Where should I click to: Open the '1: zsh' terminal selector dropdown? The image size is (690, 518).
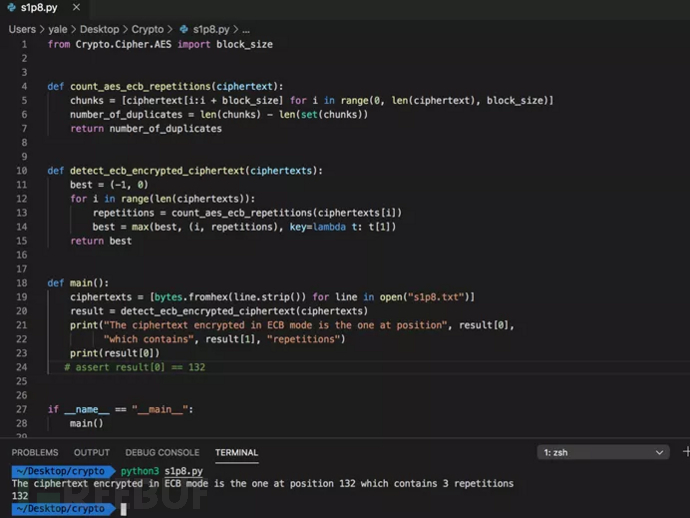603,453
